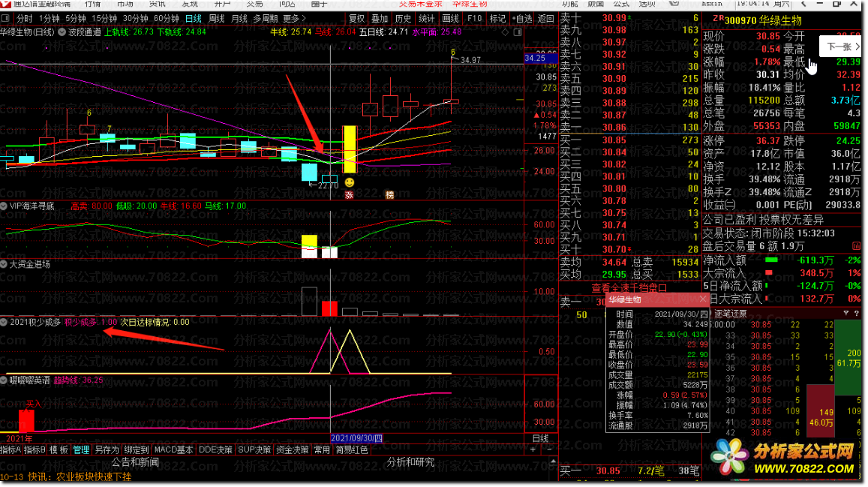The height and width of the screenshot is (487, 868).
Task: Select the MACD基本 template
Action: coord(174,450)
